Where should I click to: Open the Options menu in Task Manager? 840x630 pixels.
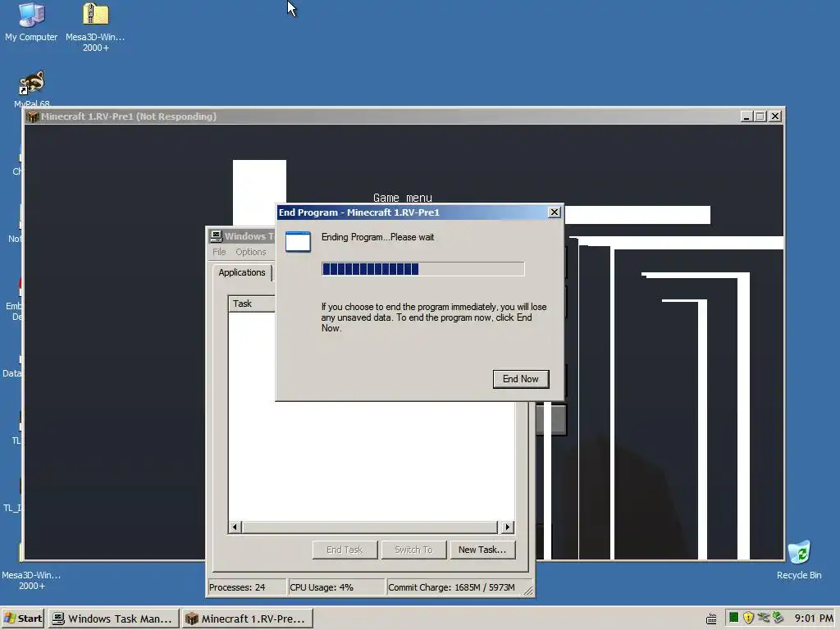(x=251, y=252)
